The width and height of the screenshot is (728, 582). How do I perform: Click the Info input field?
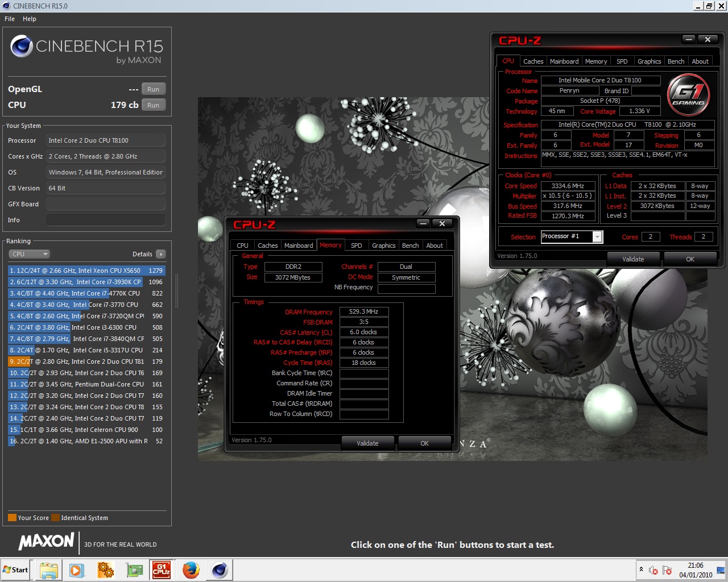coord(106,220)
